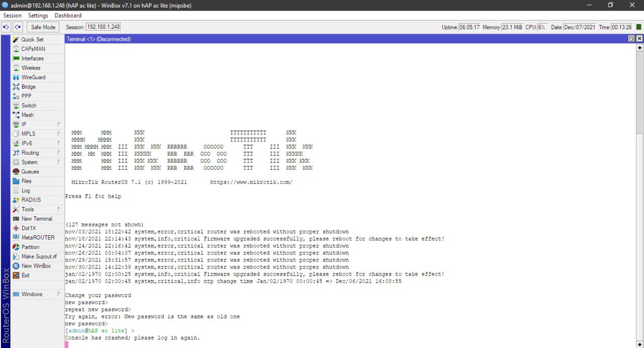This screenshot has width=644, height=348.
Task: Toggle the Safe Mode button
Action: (x=43, y=27)
